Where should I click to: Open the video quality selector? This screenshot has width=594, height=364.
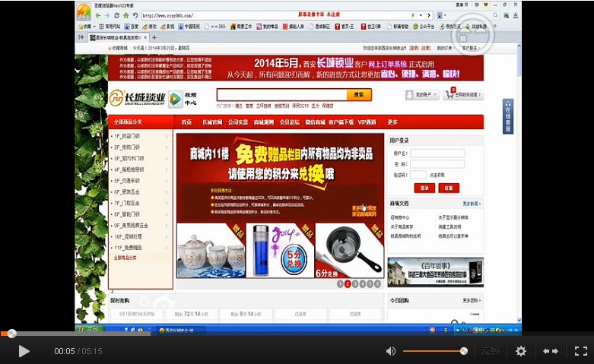[491, 351]
